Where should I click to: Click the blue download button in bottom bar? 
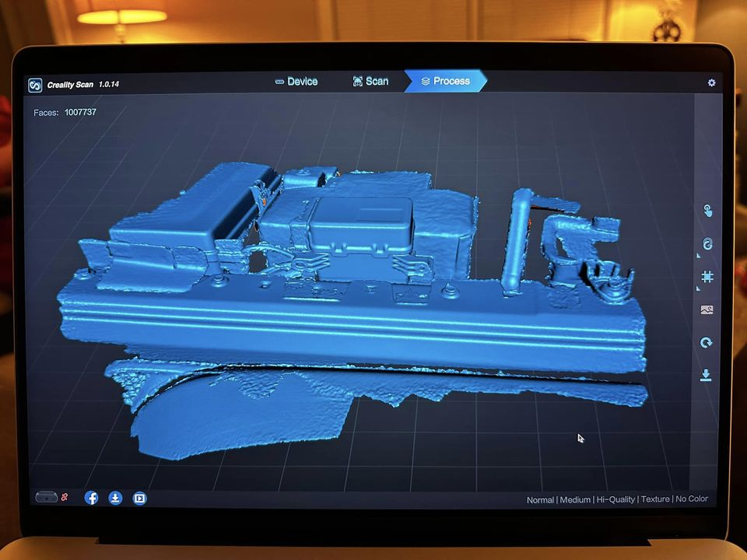click(x=115, y=498)
